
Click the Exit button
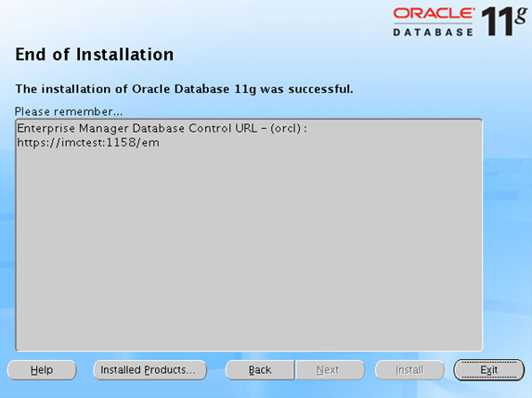coord(489,370)
